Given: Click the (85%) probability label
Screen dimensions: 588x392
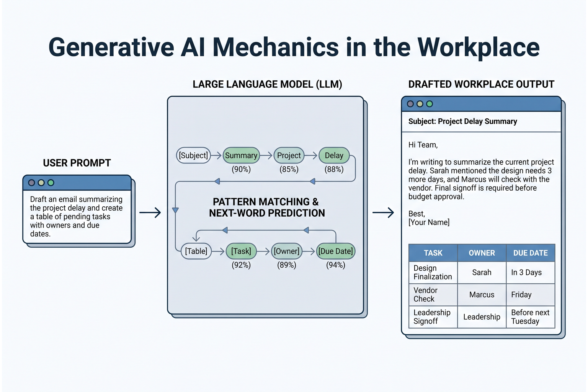Looking at the screenshot, I should pyautogui.click(x=289, y=169).
